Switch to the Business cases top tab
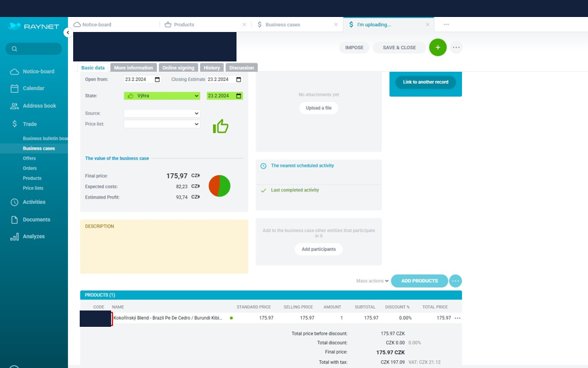 click(283, 25)
